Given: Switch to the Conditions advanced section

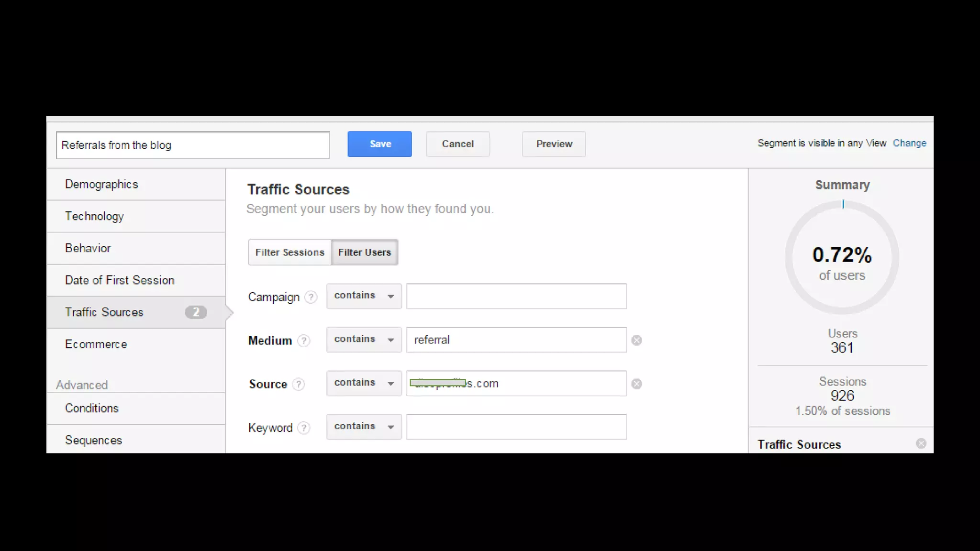Looking at the screenshot, I should tap(92, 408).
